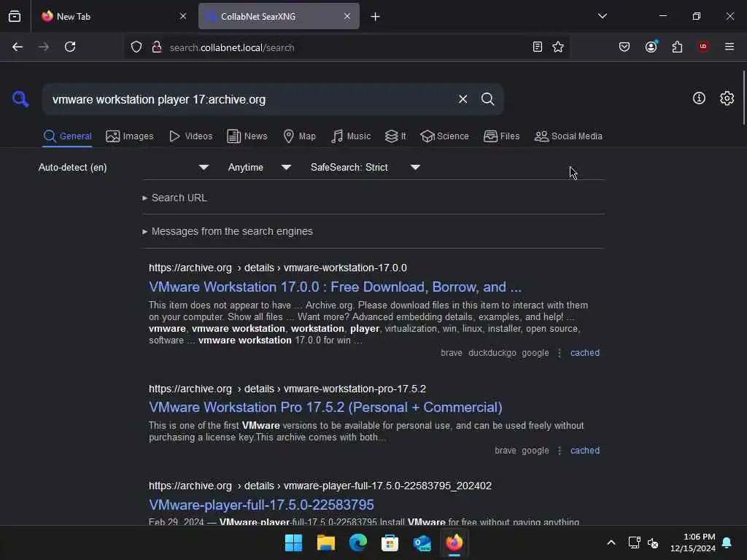Open taskbar clock showing 1:06 PM

pyautogui.click(x=692, y=542)
